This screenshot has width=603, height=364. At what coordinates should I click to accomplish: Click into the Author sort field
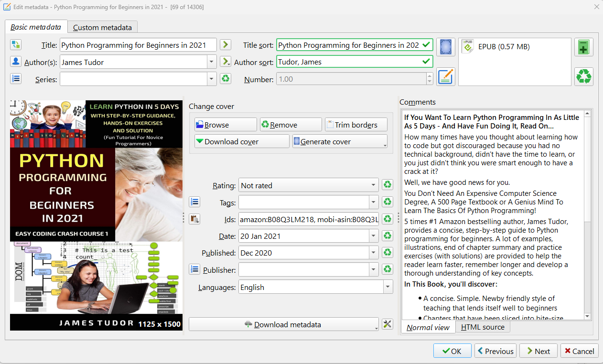355,62
